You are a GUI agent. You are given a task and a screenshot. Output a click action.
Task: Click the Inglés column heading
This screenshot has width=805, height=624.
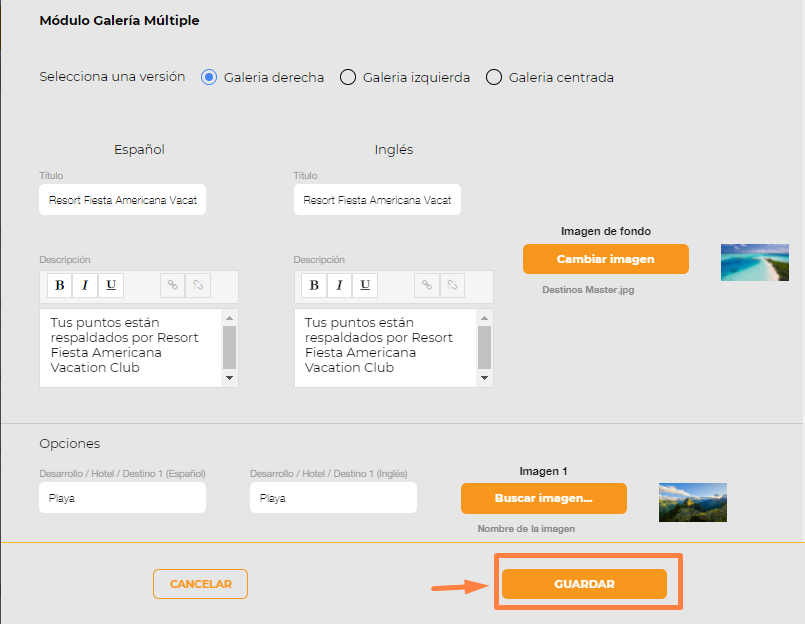click(x=394, y=149)
